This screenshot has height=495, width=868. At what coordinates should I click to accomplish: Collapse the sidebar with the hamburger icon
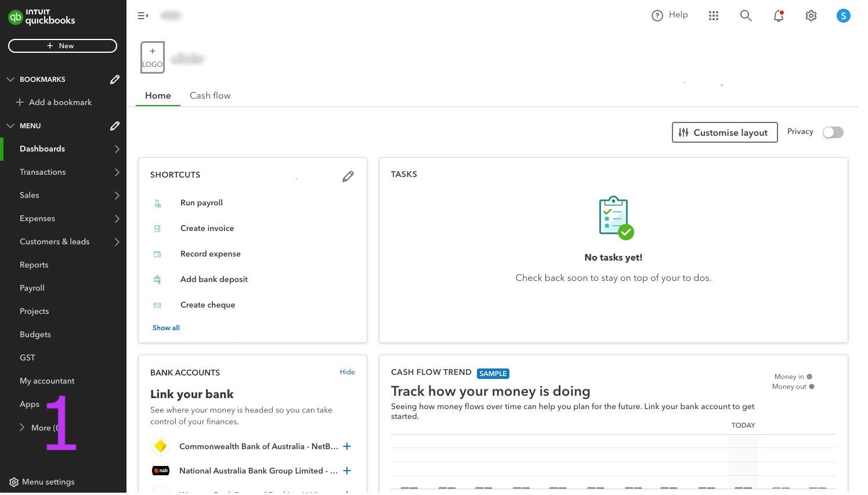tap(143, 16)
